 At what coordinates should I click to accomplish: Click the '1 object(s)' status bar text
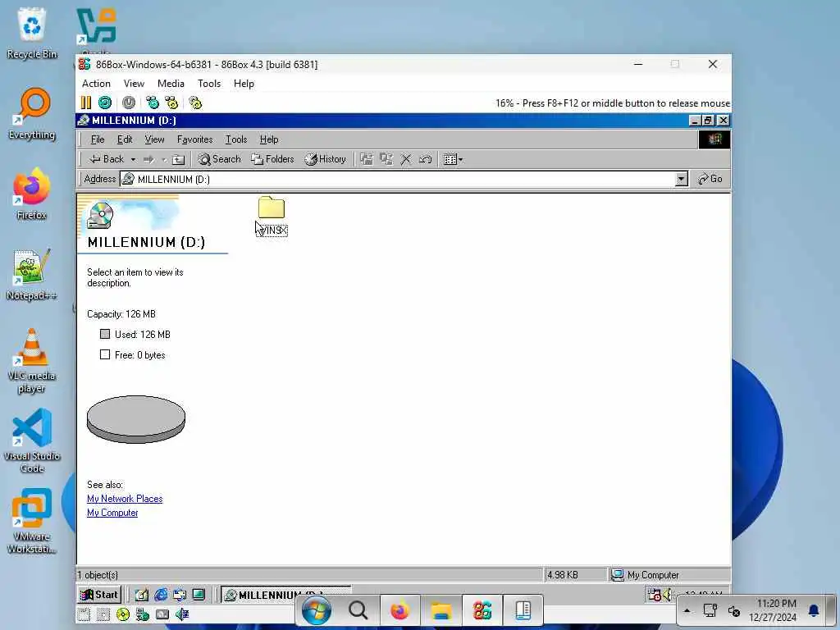pyautogui.click(x=98, y=575)
